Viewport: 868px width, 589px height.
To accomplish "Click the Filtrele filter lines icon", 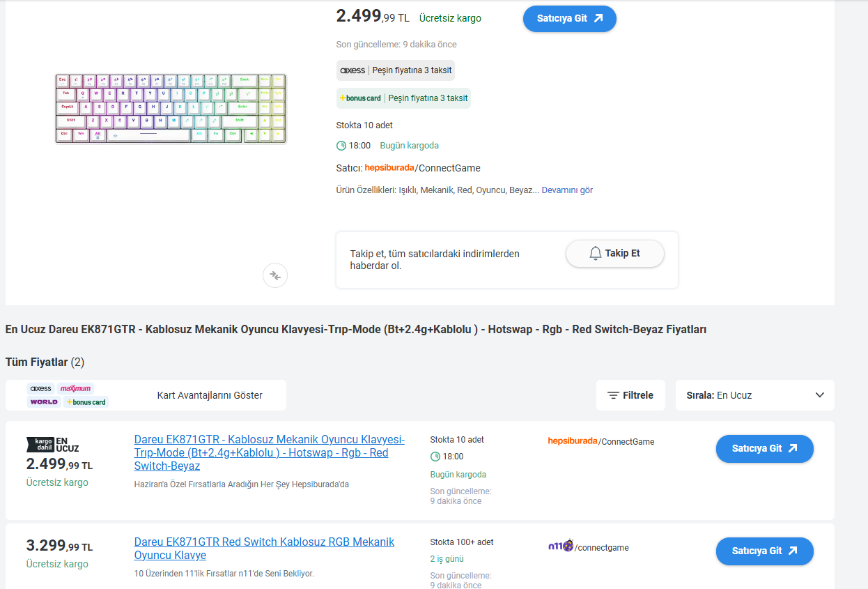I will [613, 395].
